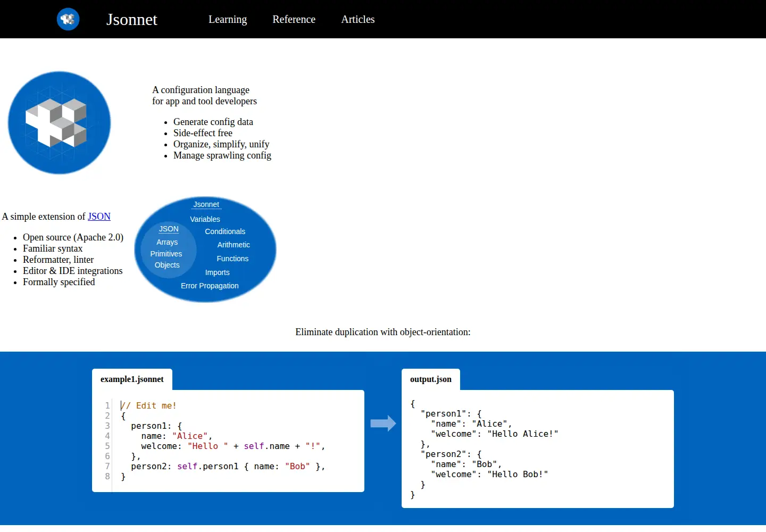Image resolution: width=766 pixels, height=532 pixels.
Task: Open the Learning menu
Action: click(x=228, y=19)
